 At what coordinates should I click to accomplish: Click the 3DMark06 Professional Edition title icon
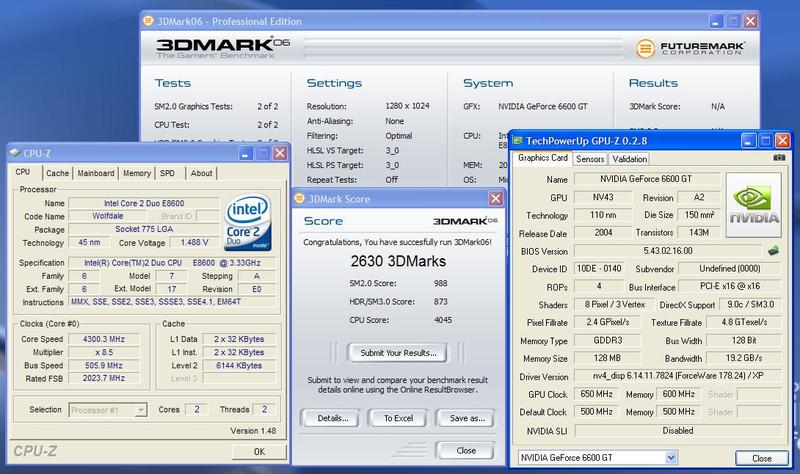pyautogui.click(x=148, y=21)
